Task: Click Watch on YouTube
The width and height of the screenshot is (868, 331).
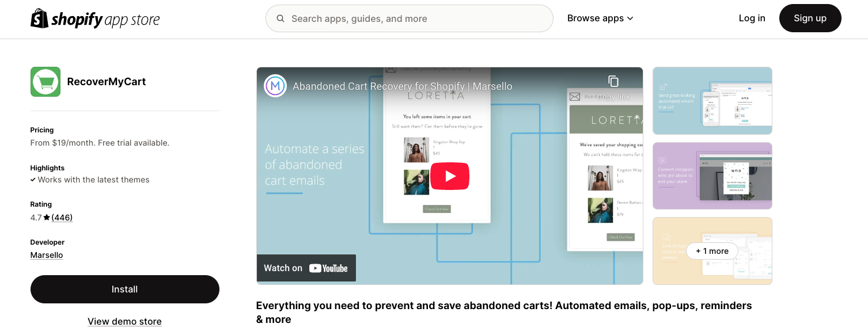Action: 306,268
